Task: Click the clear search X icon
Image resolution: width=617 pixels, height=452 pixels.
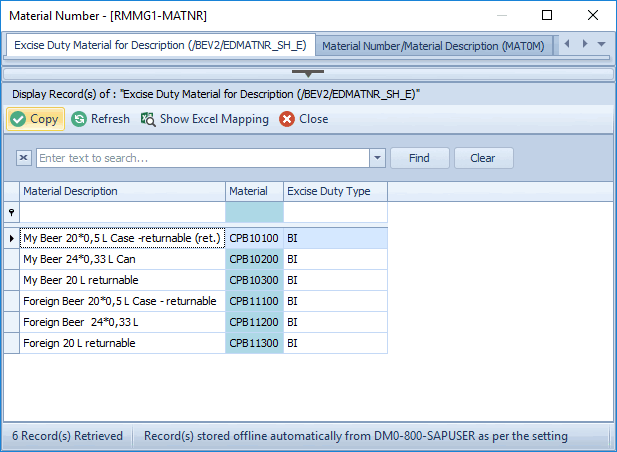Action: [x=24, y=158]
